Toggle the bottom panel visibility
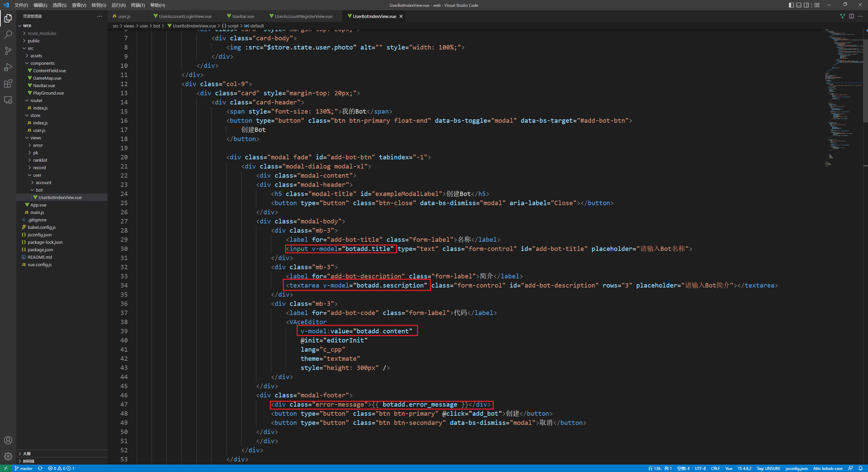This screenshot has height=472, width=868. point(799,5)
